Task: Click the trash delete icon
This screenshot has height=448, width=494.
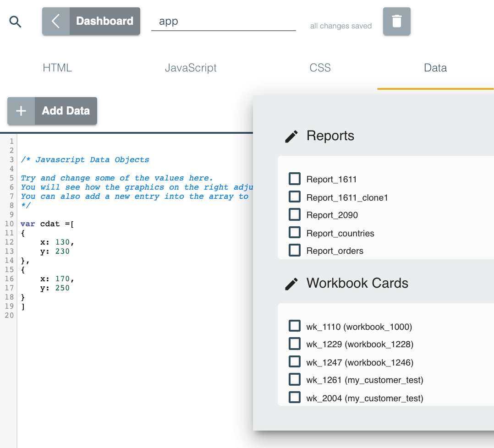Action: (396, 21)
